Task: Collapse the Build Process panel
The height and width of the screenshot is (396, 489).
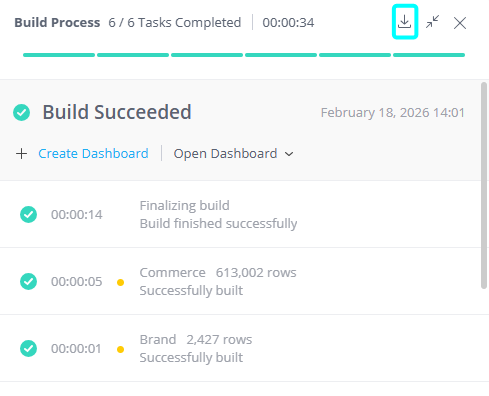Action: click(432, 22)
